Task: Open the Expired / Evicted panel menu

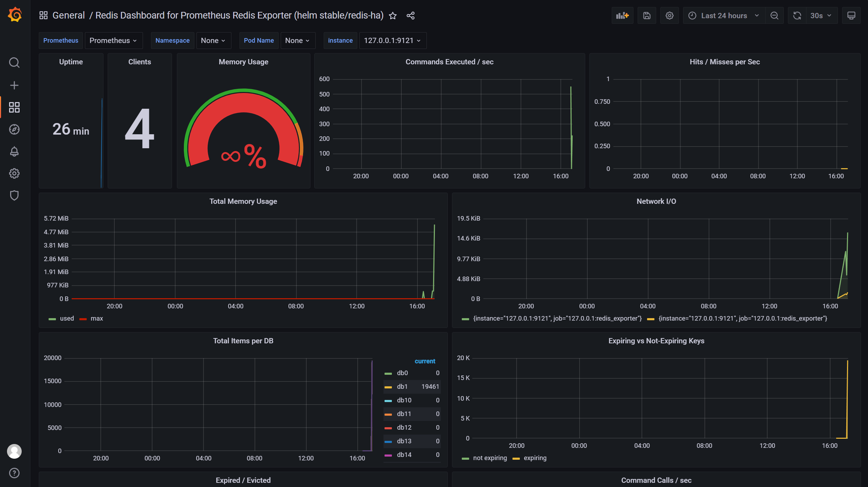Action: 243,480
